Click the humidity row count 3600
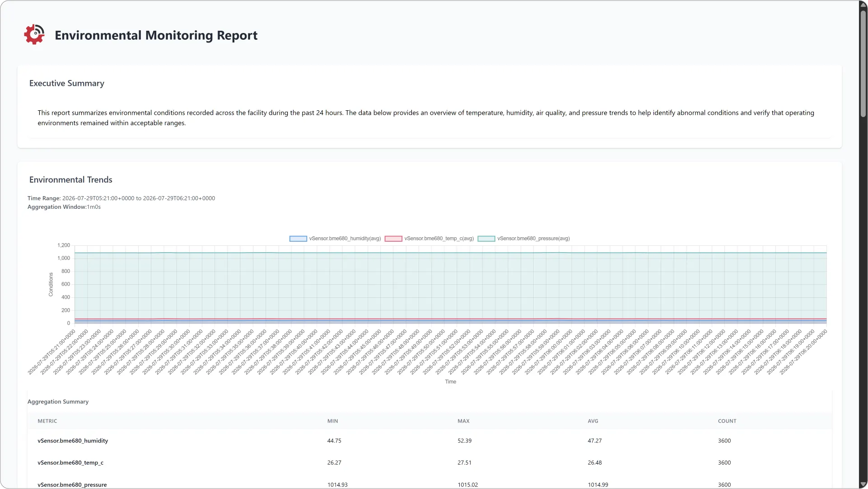The height and width of the screenshot is (489, 868). click(x=724, y=441)
